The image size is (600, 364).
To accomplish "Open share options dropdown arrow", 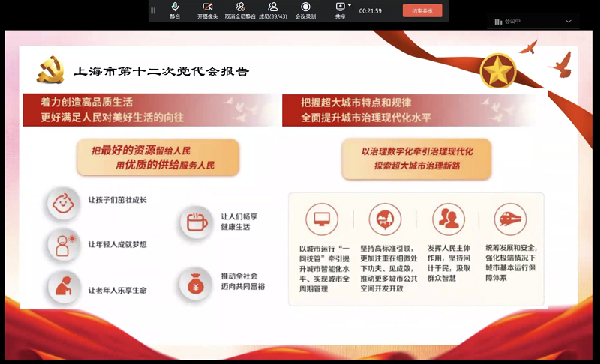I will 349,5.
